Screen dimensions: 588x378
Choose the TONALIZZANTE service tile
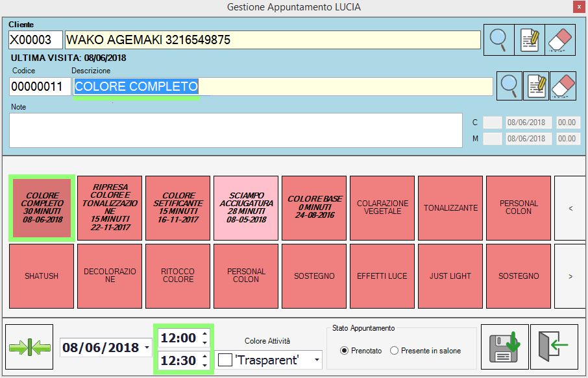tap(450, 208)
